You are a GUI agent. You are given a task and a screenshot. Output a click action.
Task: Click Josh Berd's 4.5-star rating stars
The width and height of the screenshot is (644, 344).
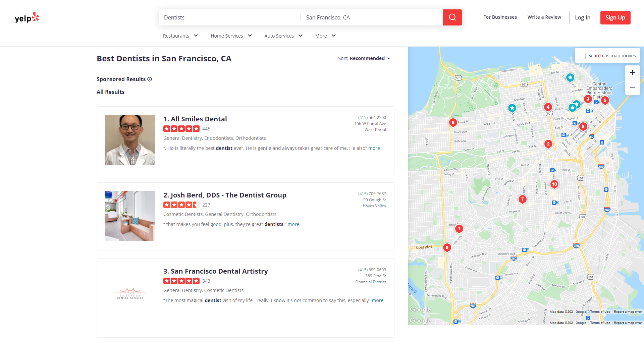[181, 205]
